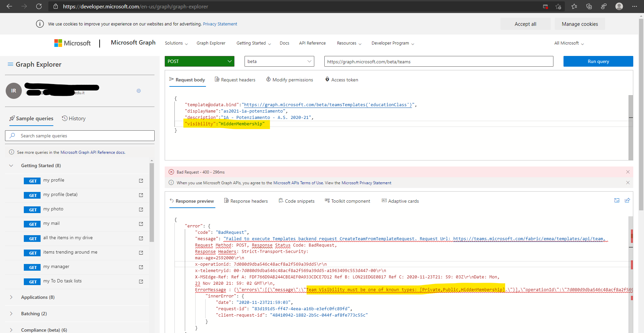This screenshot has height=333, width=644.
Task: Open the Code snippets tab
Action: pos(297,201)
